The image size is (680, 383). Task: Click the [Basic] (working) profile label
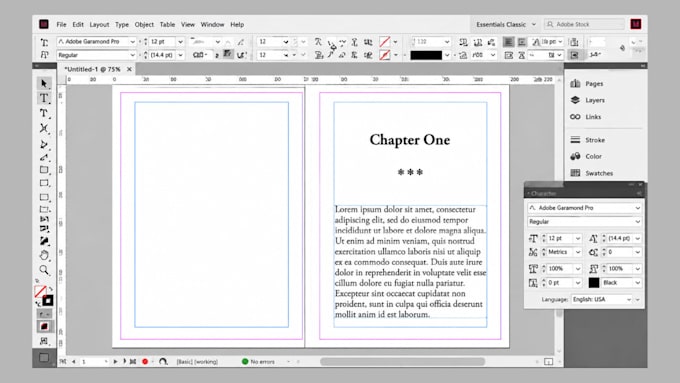pos(197,361)
